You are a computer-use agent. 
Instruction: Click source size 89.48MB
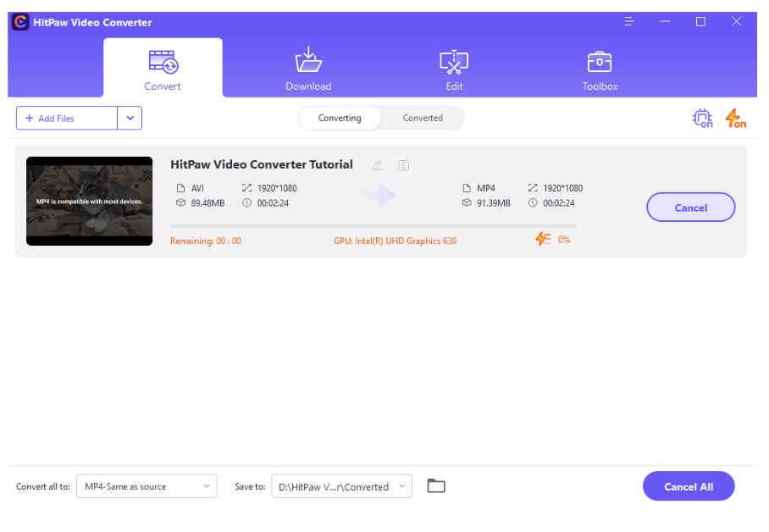[208, 203]
